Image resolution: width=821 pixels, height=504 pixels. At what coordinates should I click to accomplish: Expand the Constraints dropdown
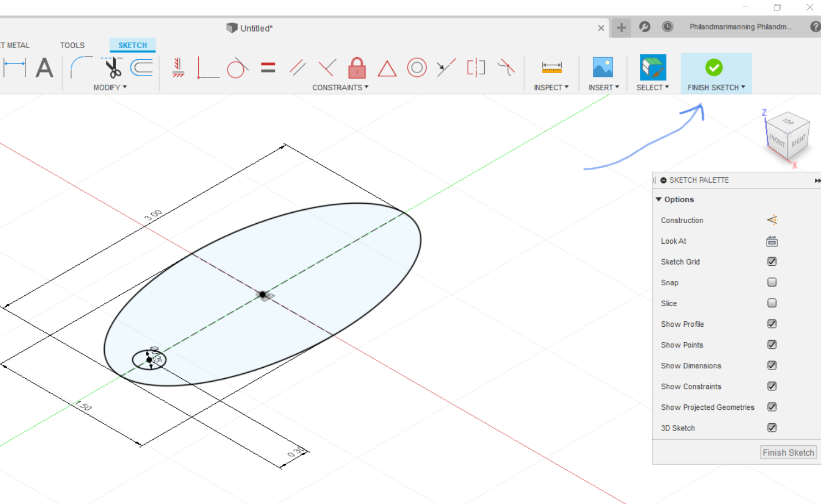pos(340,87)
